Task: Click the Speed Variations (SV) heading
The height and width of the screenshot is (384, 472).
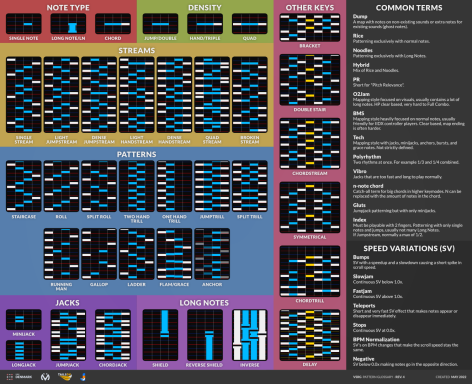Action: click(409, 249)
